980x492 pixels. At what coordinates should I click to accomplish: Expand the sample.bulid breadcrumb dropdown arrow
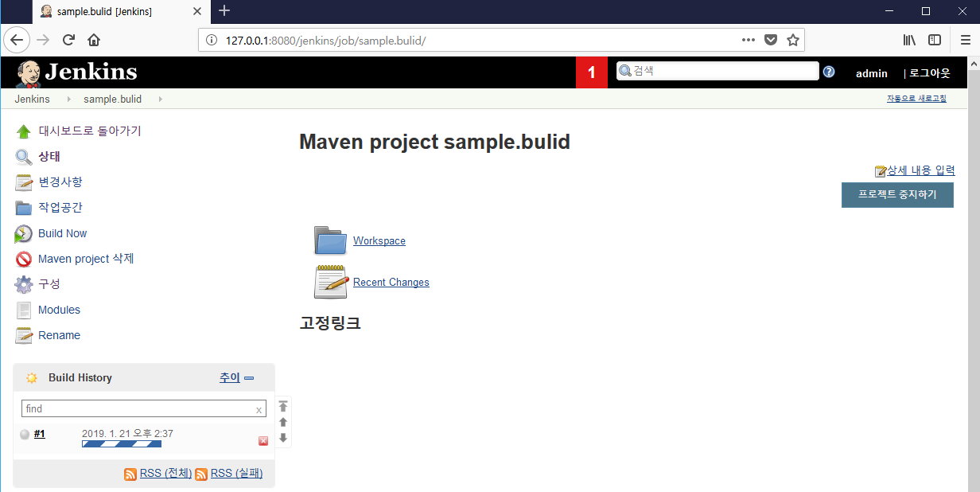160,100
